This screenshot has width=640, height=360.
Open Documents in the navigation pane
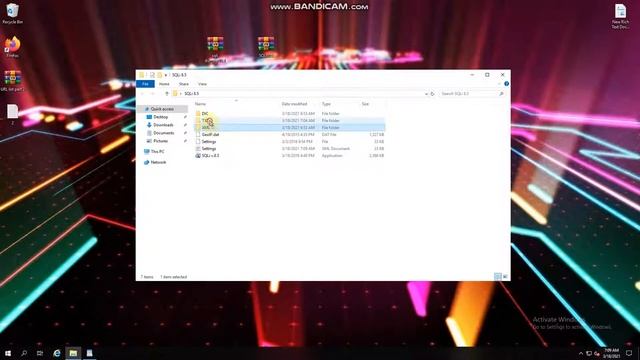(163, 133)
